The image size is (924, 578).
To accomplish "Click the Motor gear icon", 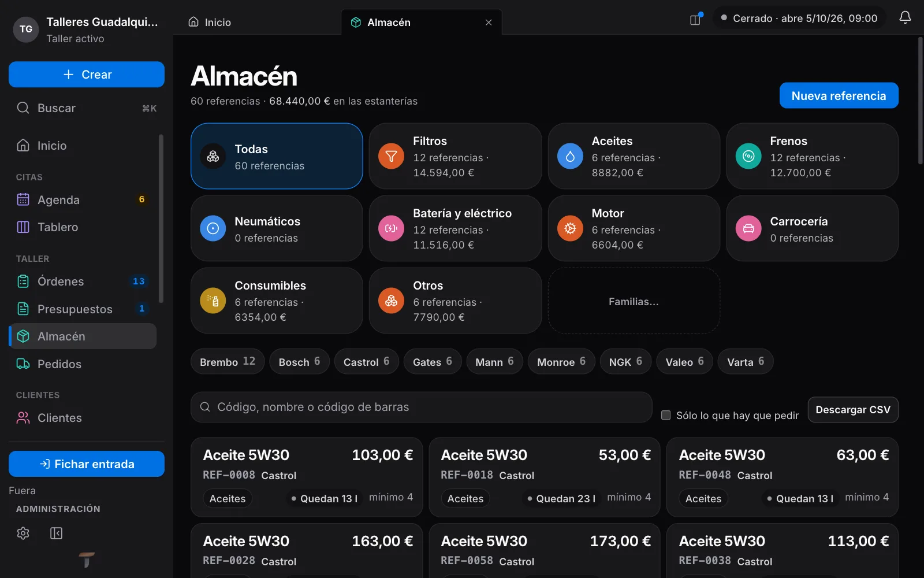I will (x=570, y=228).
